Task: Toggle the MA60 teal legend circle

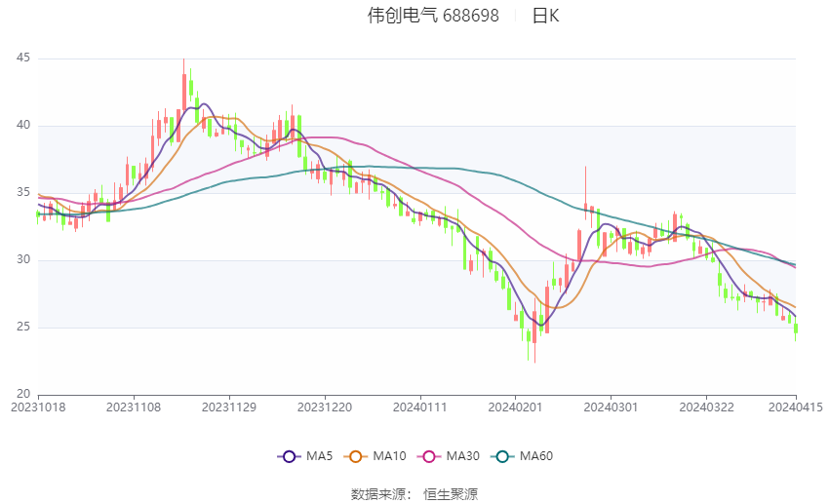Action: (x=502, y=456)
